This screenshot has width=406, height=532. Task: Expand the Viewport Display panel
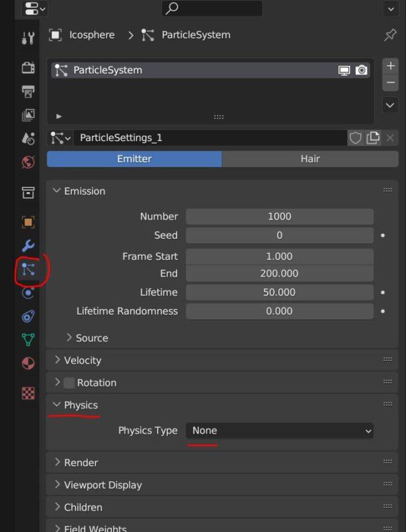point(57,485)
